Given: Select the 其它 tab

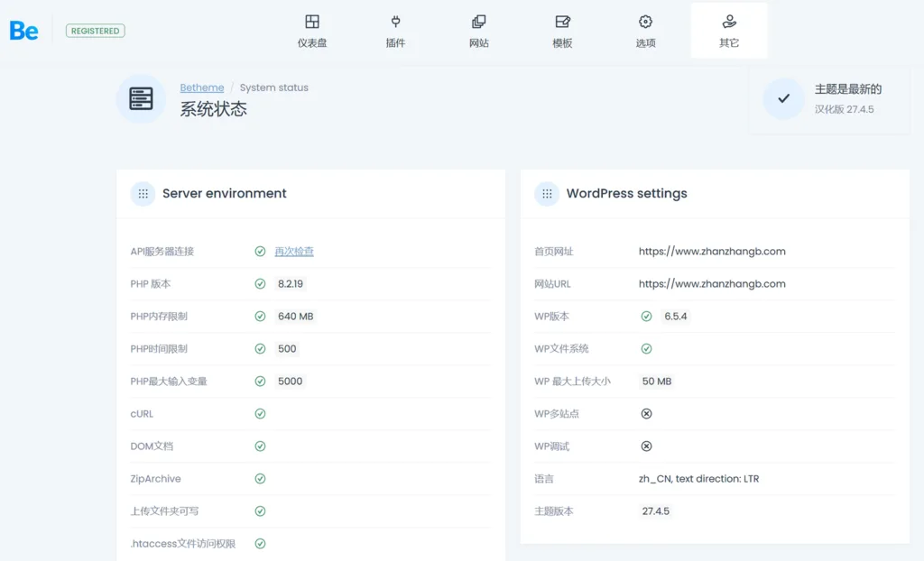Looking at the screenshot, I should tap(729, 31).
